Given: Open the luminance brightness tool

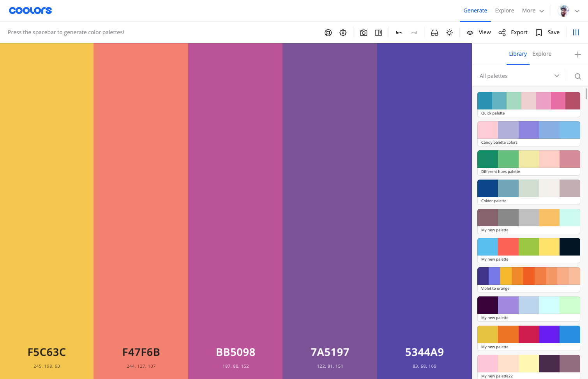Looking at the screenshot, I should [x=449, y=32].
